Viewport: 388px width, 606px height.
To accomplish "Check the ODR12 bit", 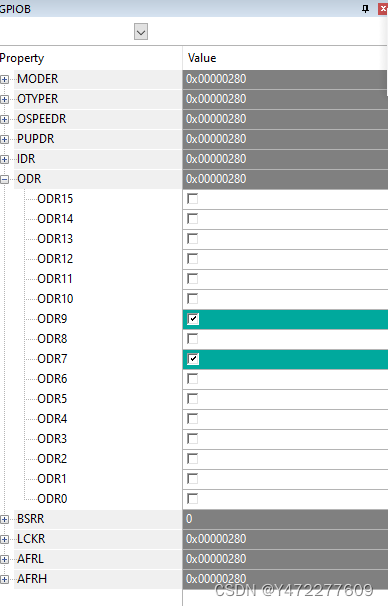I will (x=192, y=259).
